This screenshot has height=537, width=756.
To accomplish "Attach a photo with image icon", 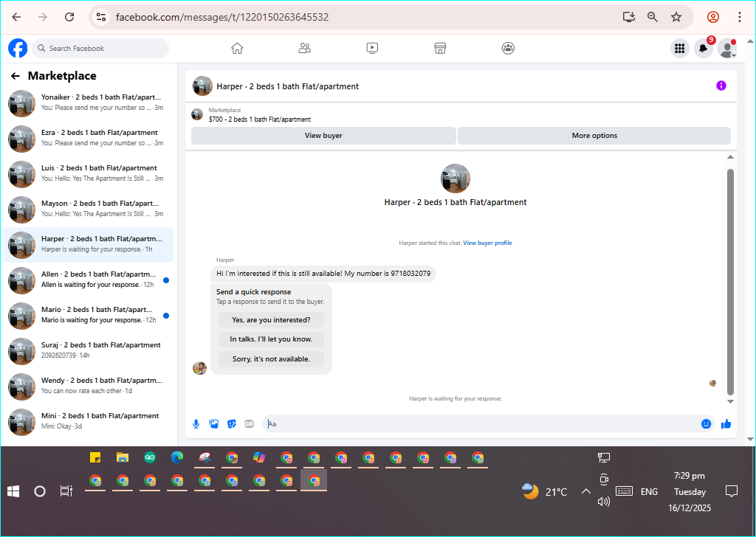I will click(x=214, y=424).
